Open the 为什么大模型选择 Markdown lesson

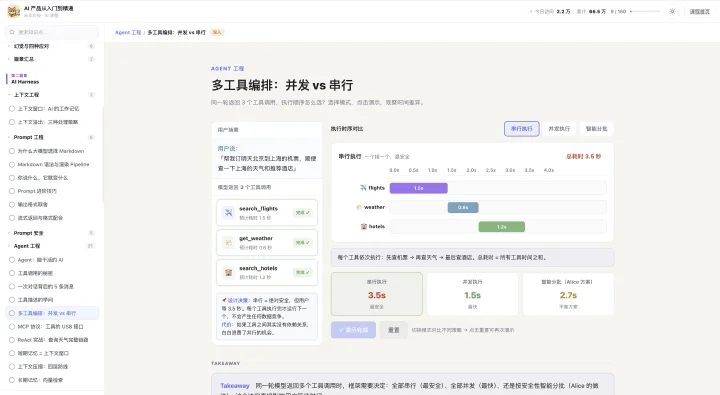point(51,151)
